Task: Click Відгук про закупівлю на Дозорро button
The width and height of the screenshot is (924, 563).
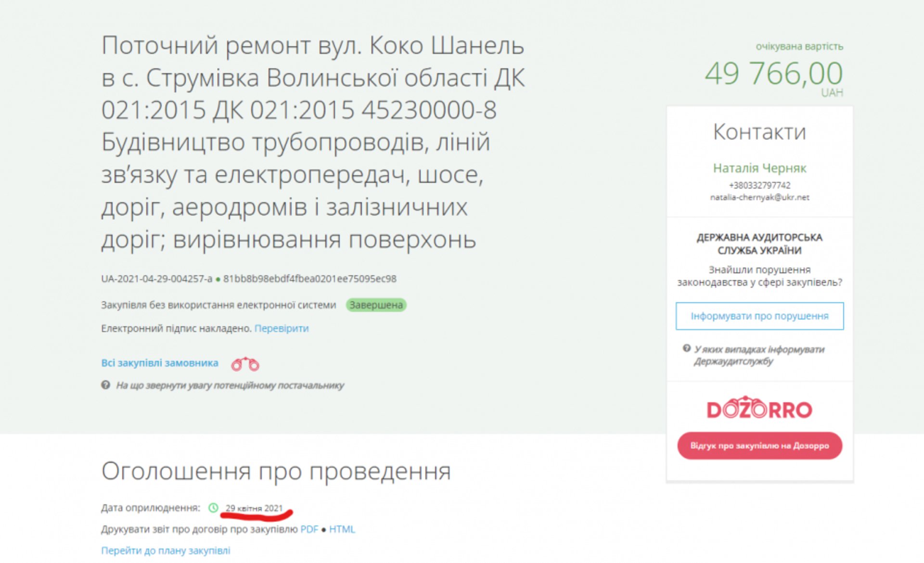Action: (759, 446)
